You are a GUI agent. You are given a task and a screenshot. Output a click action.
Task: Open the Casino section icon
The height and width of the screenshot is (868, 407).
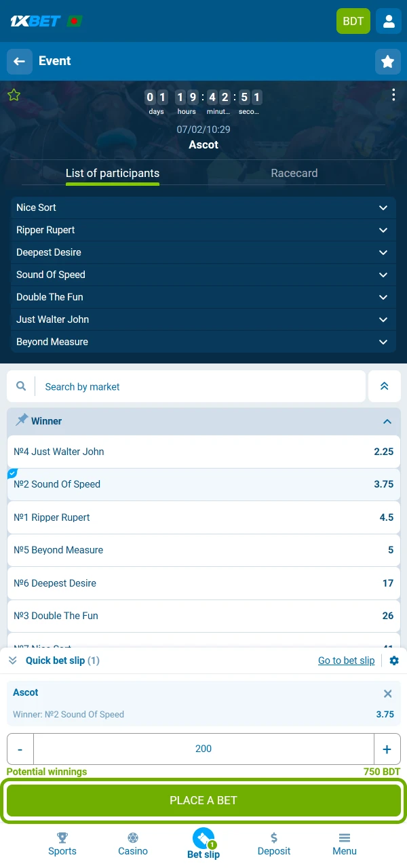pyautogui.click(x=133, y=838)
